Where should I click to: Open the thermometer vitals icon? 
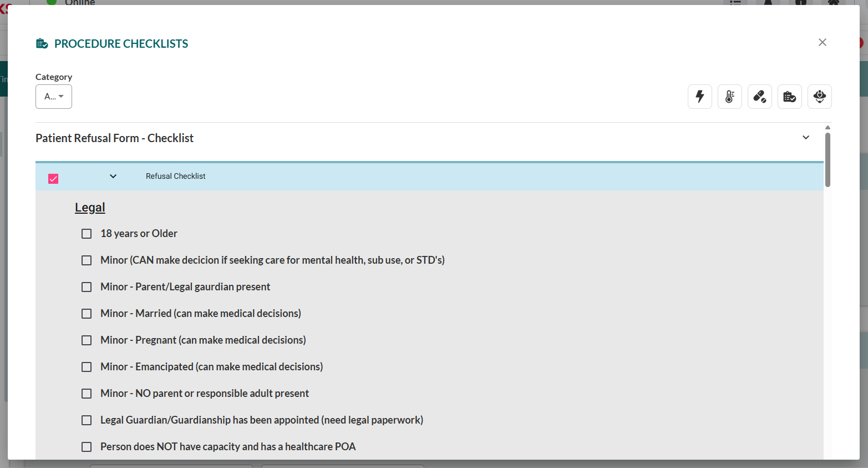tap(729, 96)
